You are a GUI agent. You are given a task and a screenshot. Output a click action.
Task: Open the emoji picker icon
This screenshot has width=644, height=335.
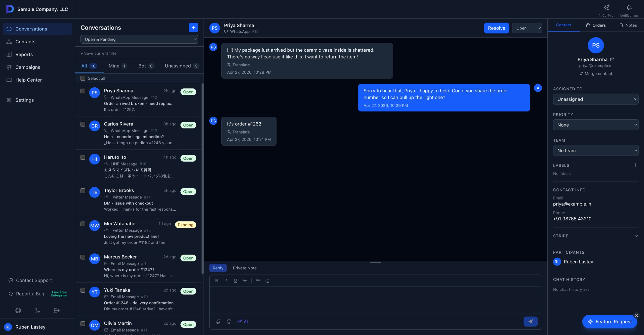[x=229, y=321]
